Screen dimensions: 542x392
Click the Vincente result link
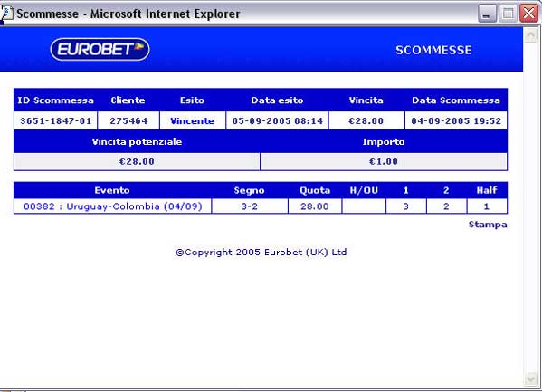tap(192, 120)
